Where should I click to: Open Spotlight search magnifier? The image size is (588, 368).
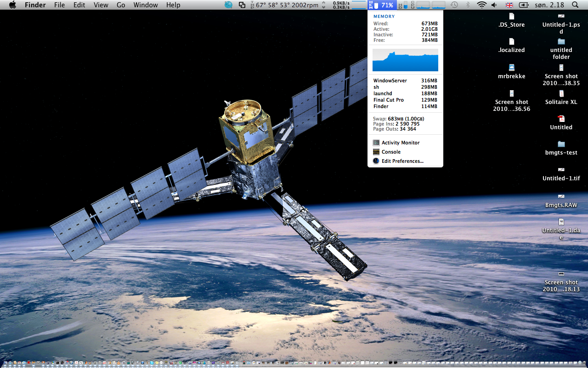[575, 5]
